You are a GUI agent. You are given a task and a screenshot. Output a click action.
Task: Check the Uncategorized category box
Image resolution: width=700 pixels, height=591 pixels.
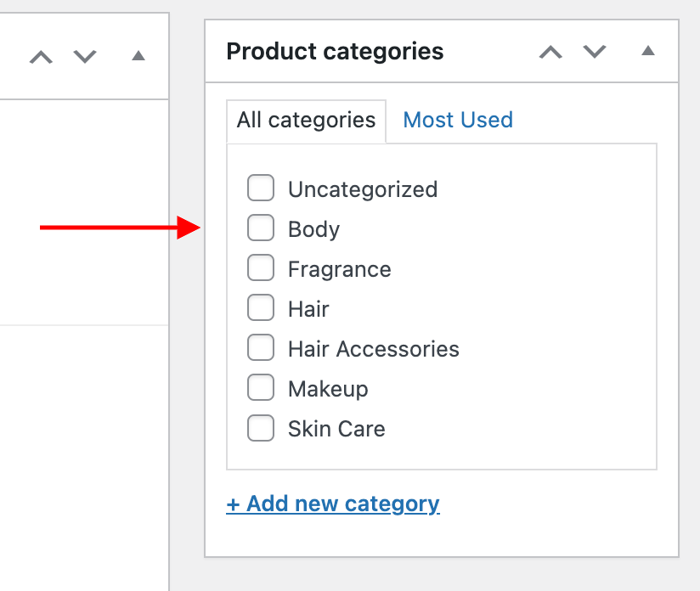[x=261, y=189]
